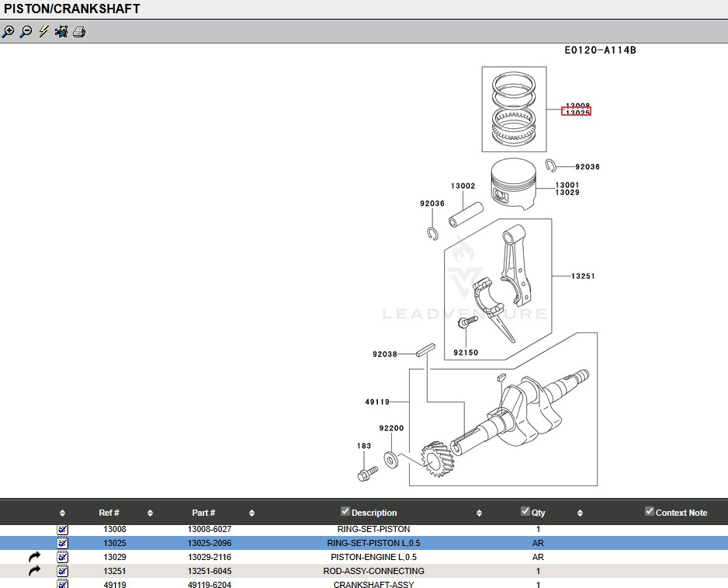Click callout 13251 in the diagram
The width and height of the screenshot is (728, 588).
coord(583,277)
